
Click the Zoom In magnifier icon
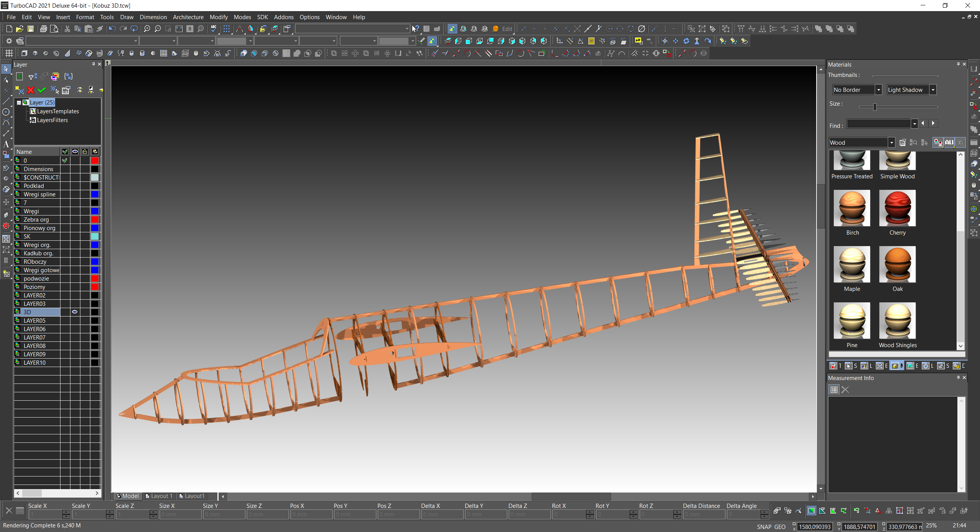point(147,29)
